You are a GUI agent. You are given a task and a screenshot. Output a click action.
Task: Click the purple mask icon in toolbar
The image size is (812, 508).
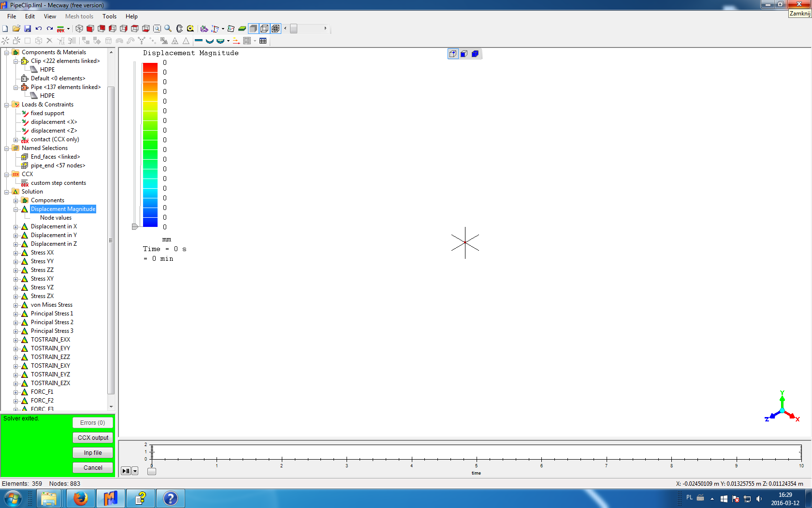pos(204,29)
